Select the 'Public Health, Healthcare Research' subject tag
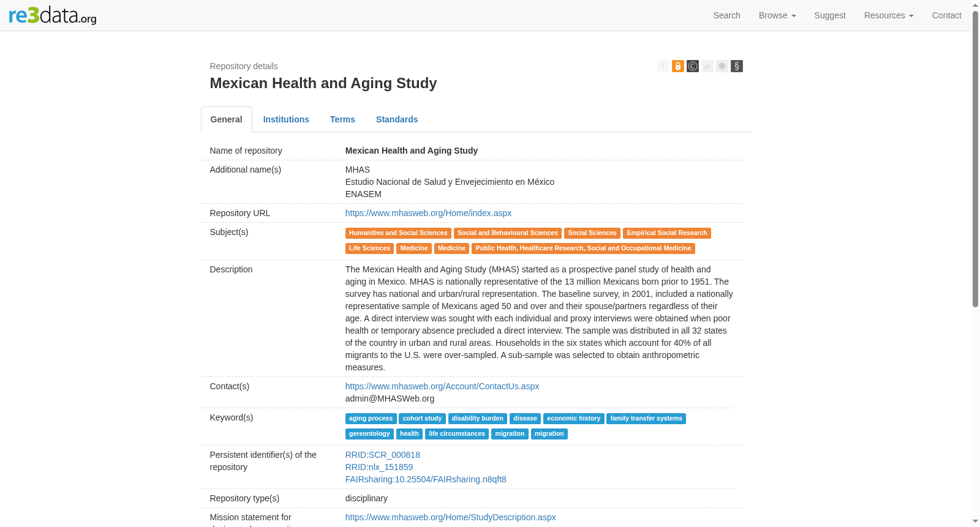Screen dimensions: 980x527 [583, 249]
